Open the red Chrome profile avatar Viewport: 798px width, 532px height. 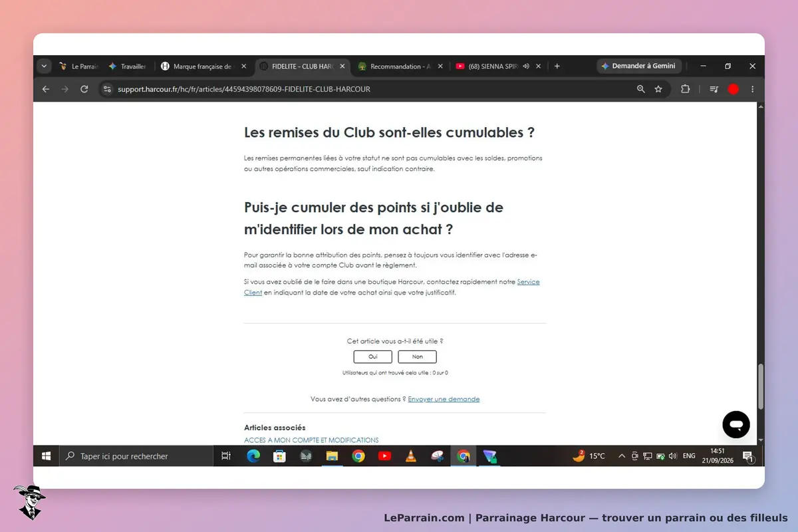point(733,89)
